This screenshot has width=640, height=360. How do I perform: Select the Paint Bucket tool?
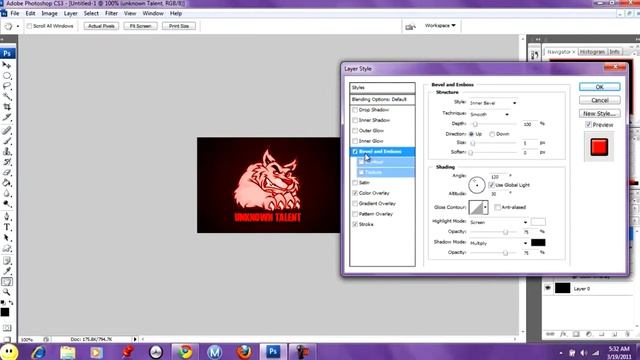click(x=7, y=183)
